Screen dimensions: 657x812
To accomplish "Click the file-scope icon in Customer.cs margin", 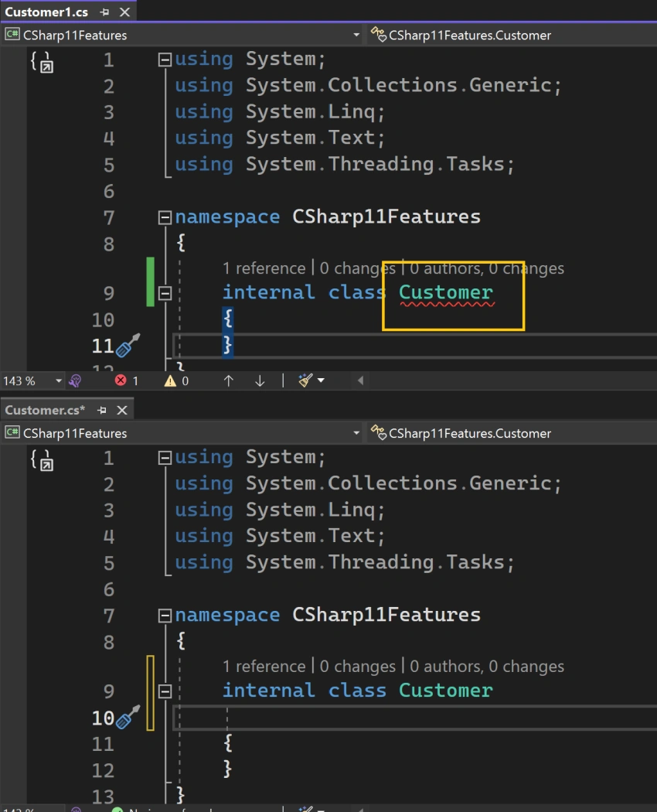I will pyautogui.click(x=42, y=460).
